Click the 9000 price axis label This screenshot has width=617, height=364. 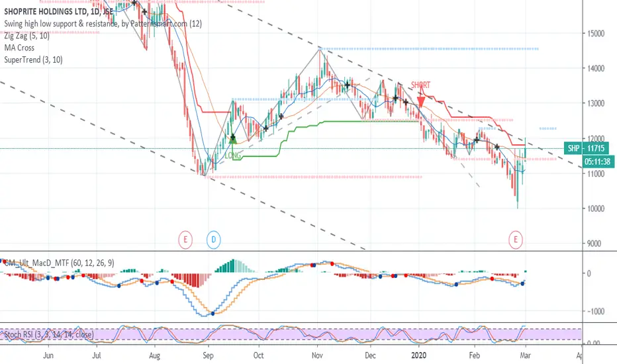[x=594, y=244]
